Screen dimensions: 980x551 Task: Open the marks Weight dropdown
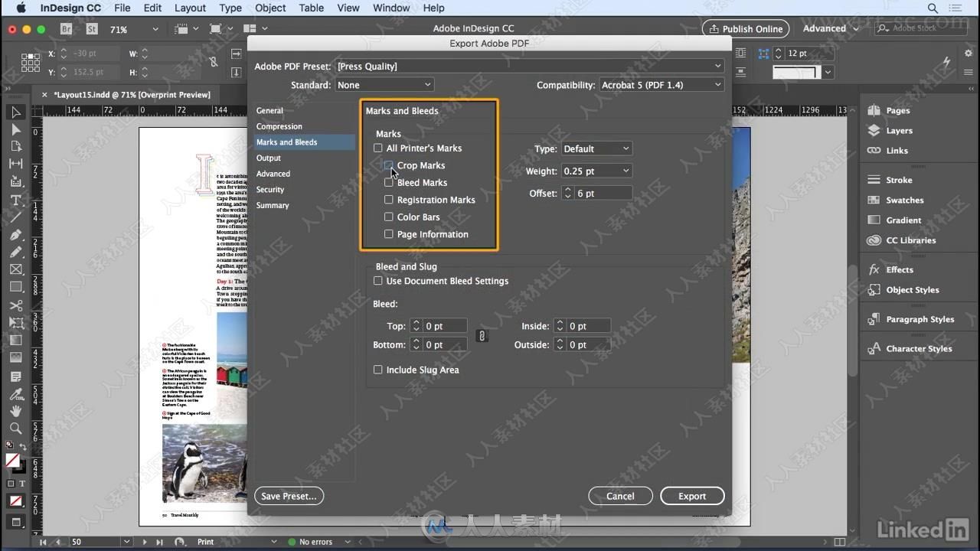[x=596, y=171]
